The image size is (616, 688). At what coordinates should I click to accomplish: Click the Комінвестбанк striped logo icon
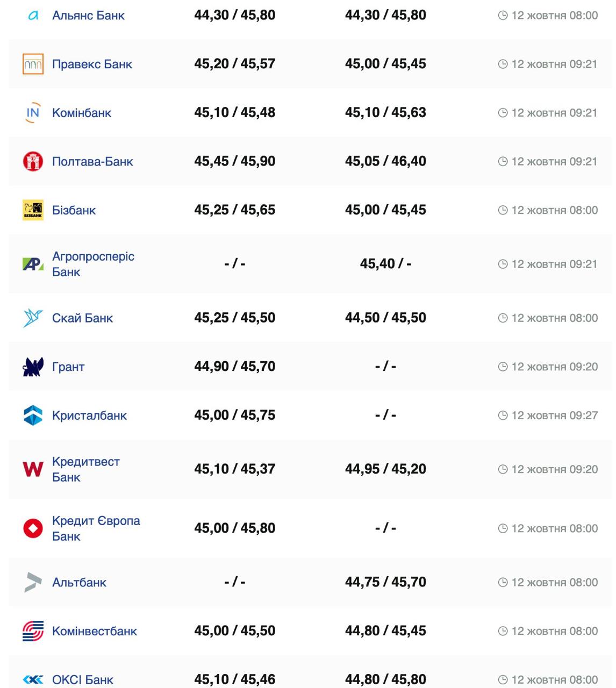click(x=33, y=631)
